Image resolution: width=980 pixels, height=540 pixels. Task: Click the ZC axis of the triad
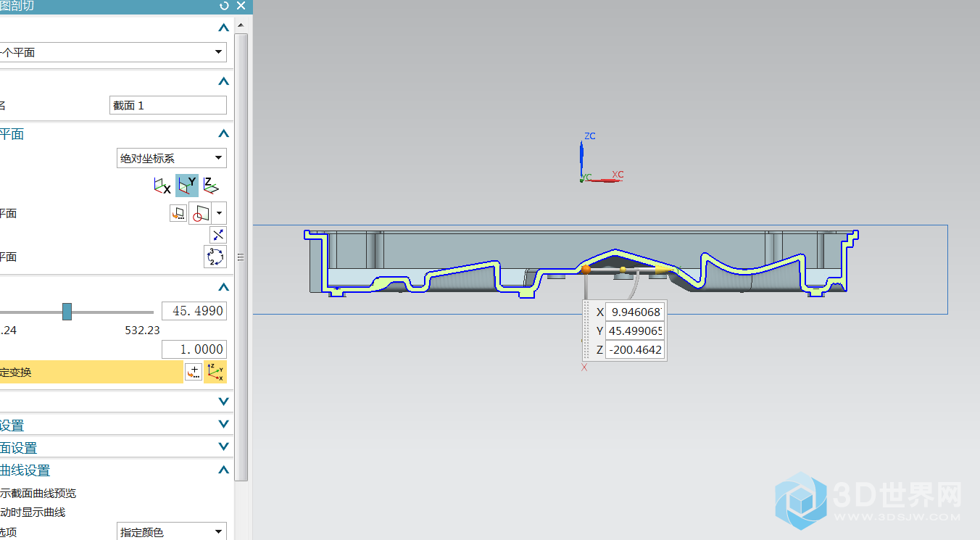click(581, 158)
